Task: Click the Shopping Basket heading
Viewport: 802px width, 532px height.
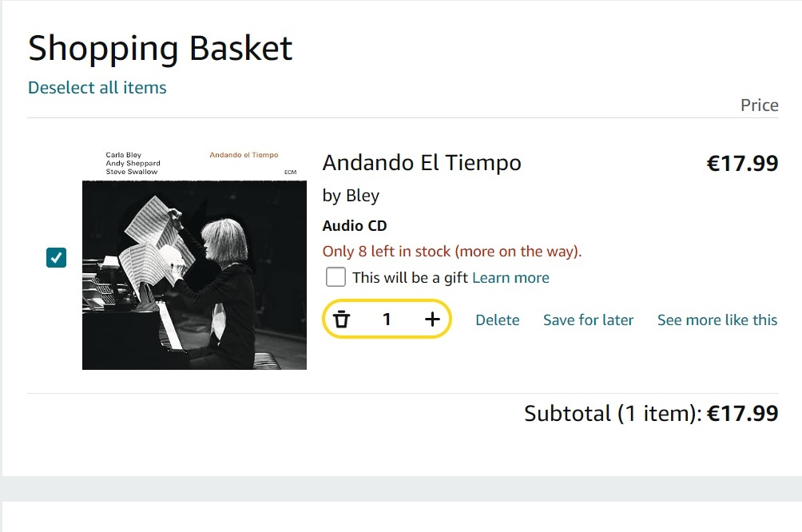Action: [x=161, y=49]
